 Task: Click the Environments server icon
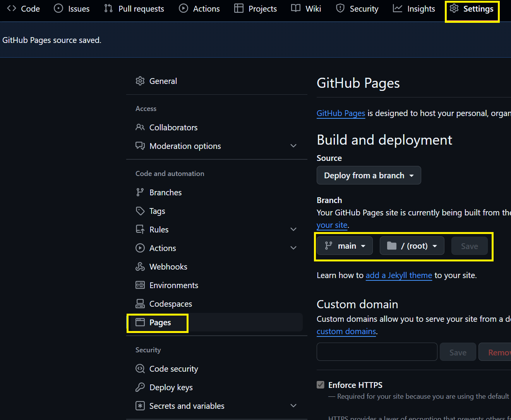140,285
